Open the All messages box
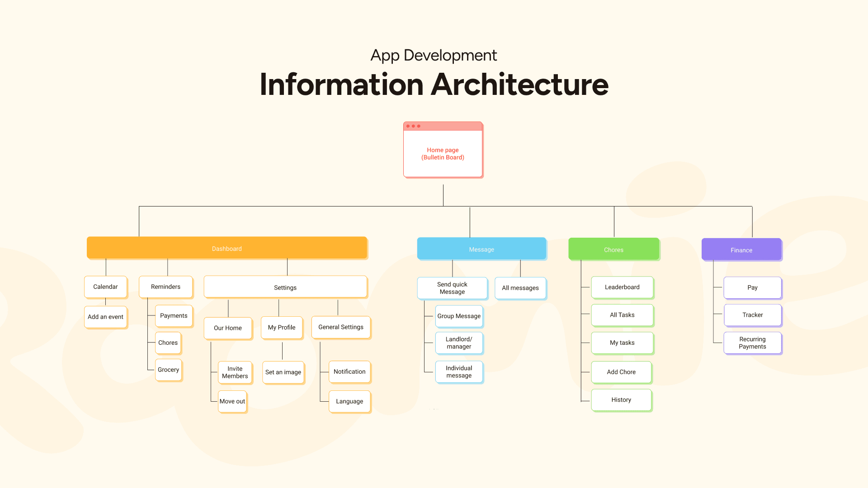This screenshot has width=868, height=488. pos(520,288)
